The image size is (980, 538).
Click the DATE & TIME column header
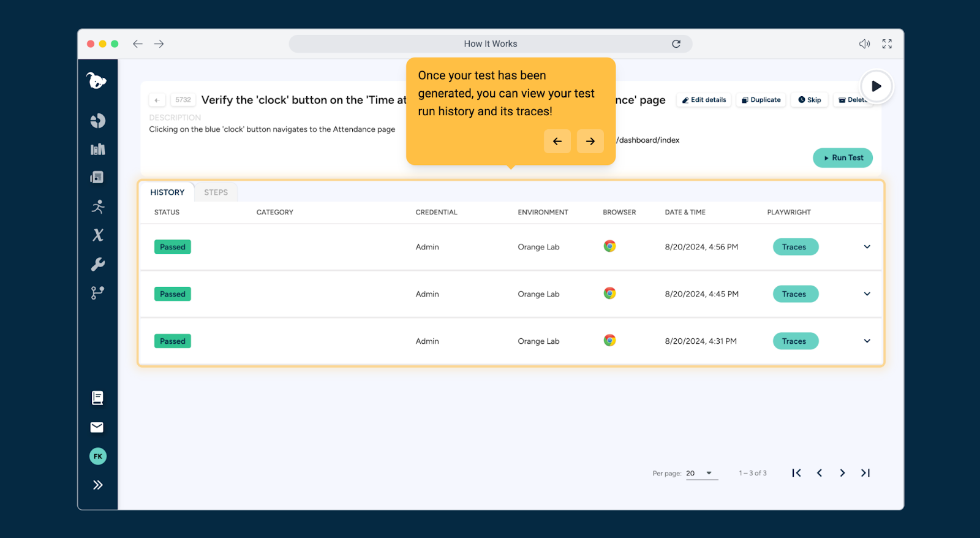[685, 213]
